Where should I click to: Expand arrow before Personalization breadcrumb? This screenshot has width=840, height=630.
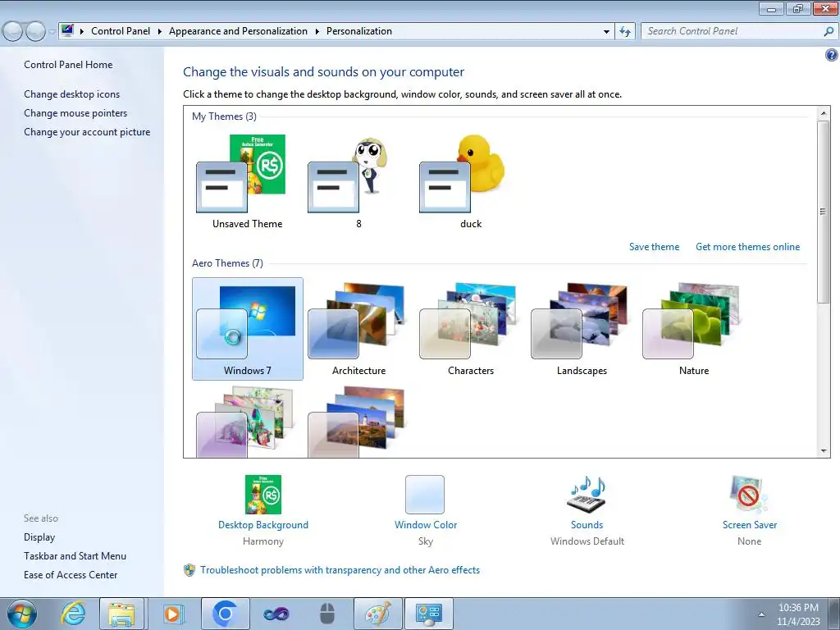tap(317, 32)
